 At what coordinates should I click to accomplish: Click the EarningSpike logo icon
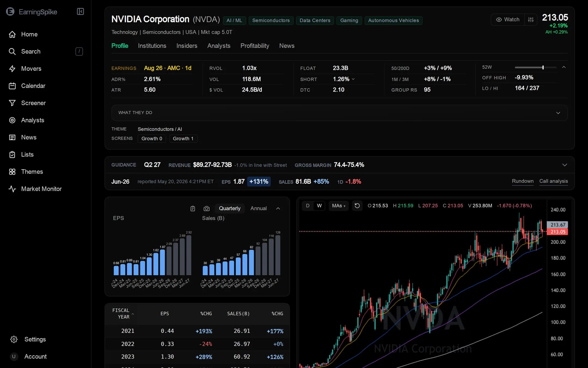[10, 12]
